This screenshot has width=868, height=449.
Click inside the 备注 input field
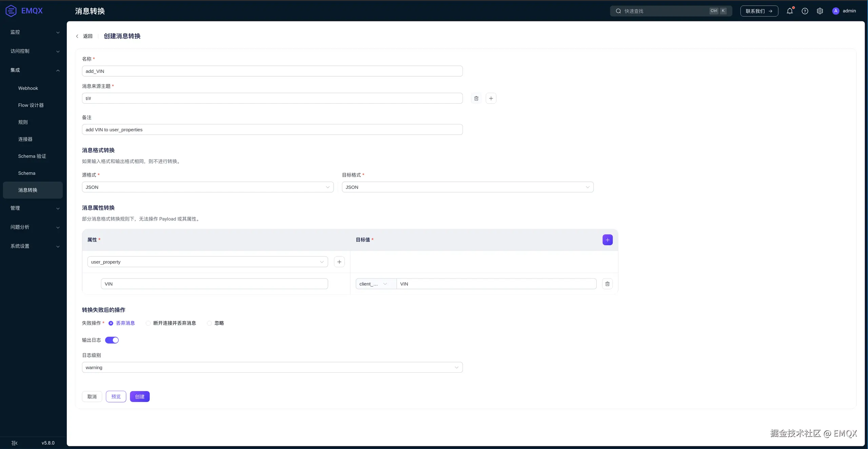point(272,130)
